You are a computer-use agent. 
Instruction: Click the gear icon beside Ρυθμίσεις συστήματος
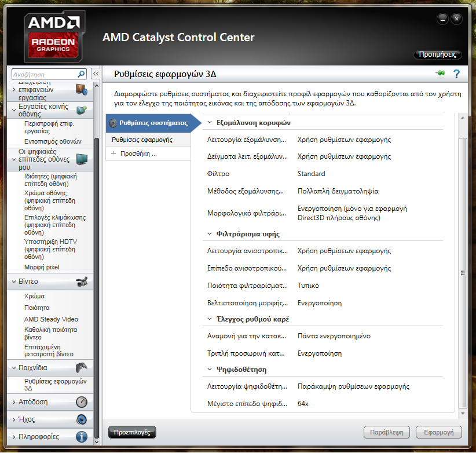[113, 123]
